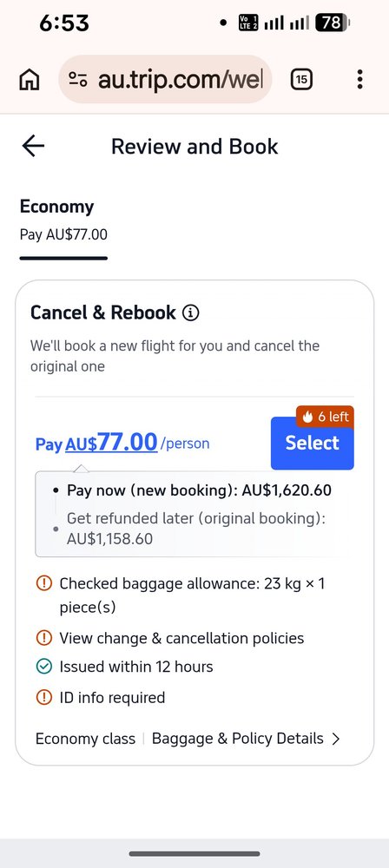389x868 pixels.
Task: Tap the warning icon next to checked baggage
Action: 43,583
